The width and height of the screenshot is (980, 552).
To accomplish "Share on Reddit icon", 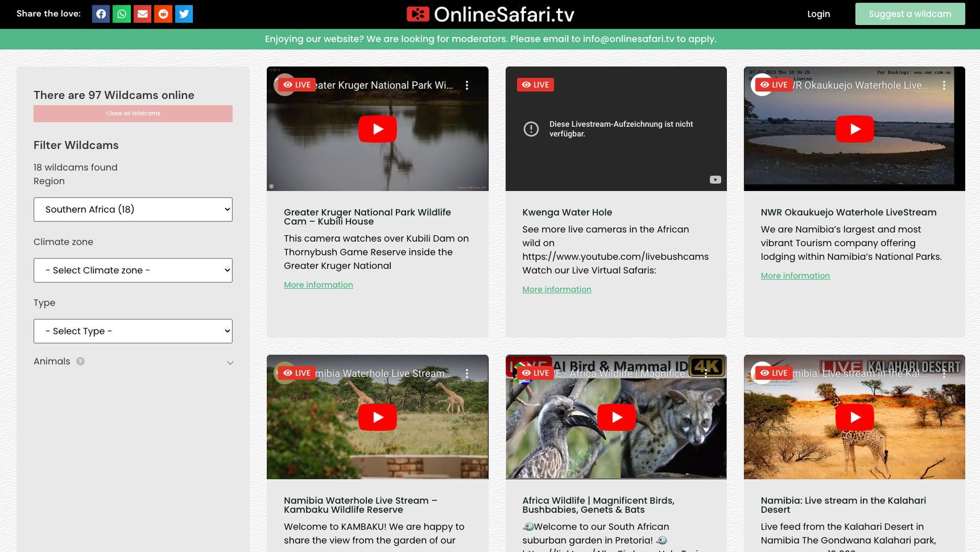I will pos(163,14).
